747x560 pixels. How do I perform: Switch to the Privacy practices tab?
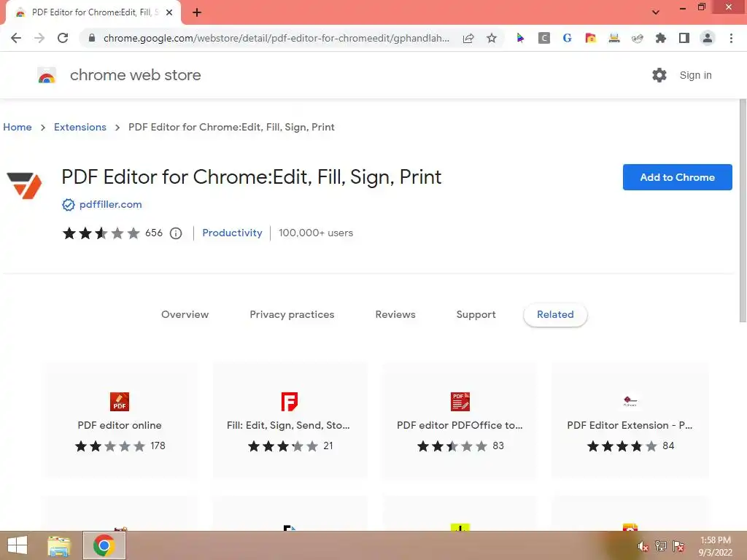click(292, 314)
